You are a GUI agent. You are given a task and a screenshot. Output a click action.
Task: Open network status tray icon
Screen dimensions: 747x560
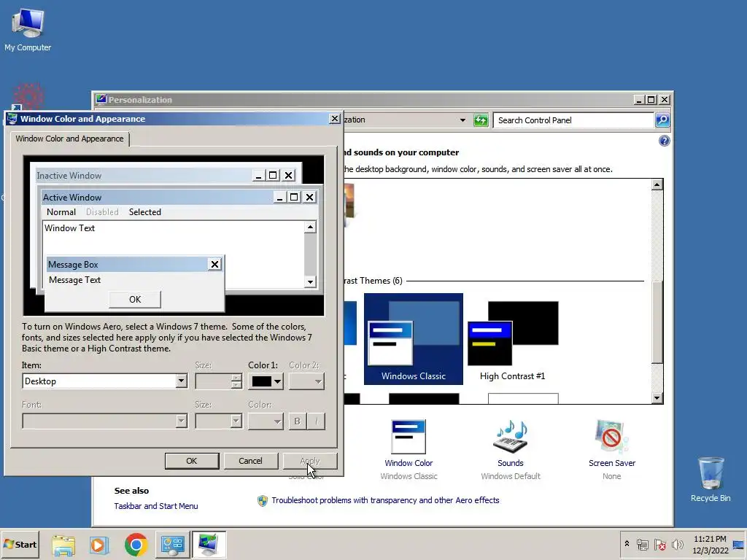pyautogui.click(x=642, y=544)
